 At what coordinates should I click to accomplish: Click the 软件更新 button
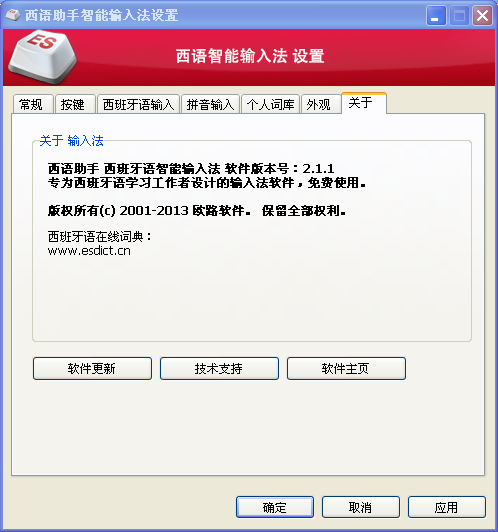pos(92,368)
